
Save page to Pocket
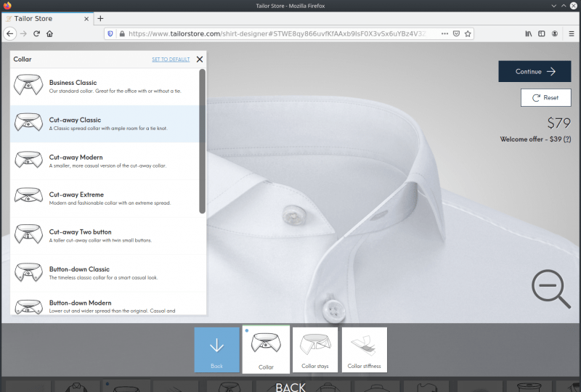457,33
